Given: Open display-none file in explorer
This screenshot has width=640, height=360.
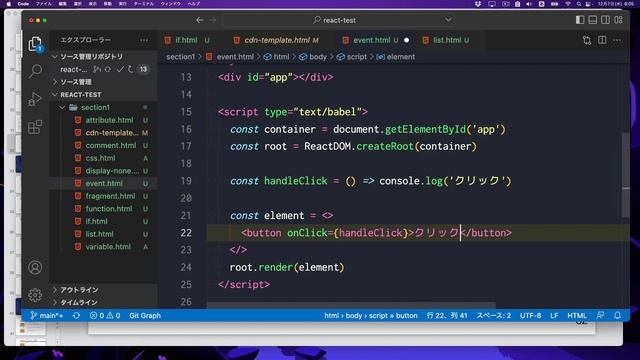Looking at the screenshot, I should 112,171.
